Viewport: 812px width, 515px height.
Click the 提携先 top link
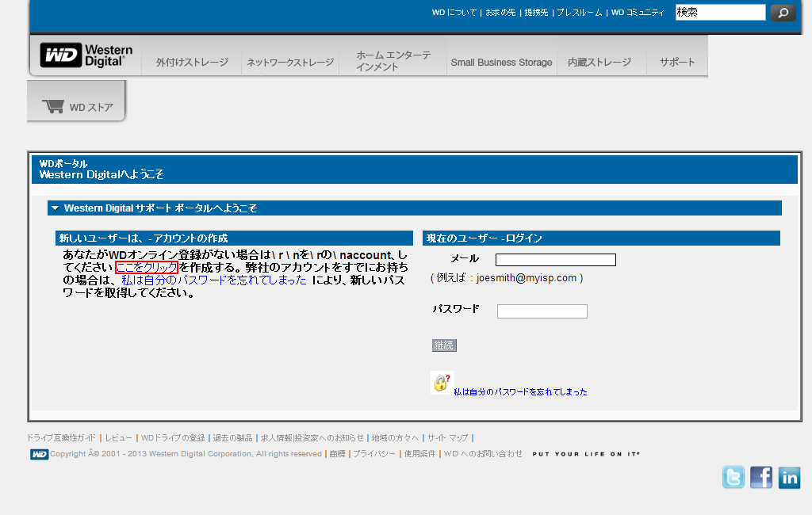click(x=536, y=13)
